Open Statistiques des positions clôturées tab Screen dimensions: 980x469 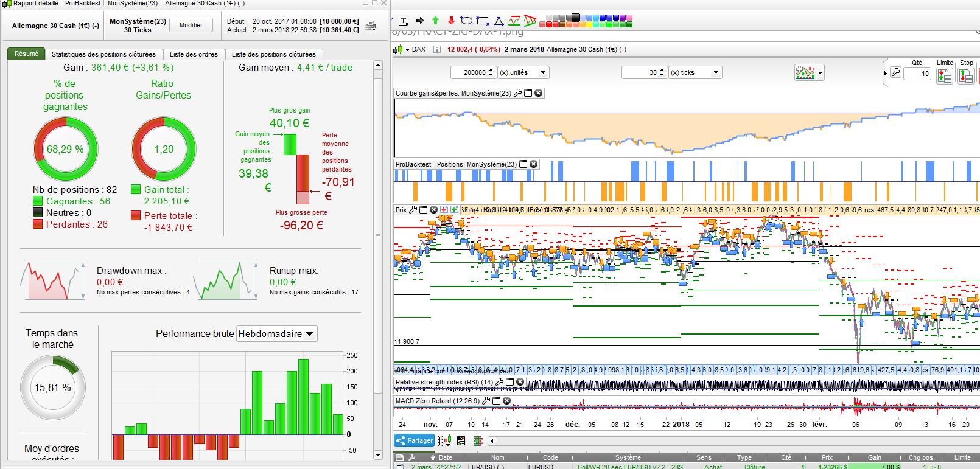pos(103,54)
